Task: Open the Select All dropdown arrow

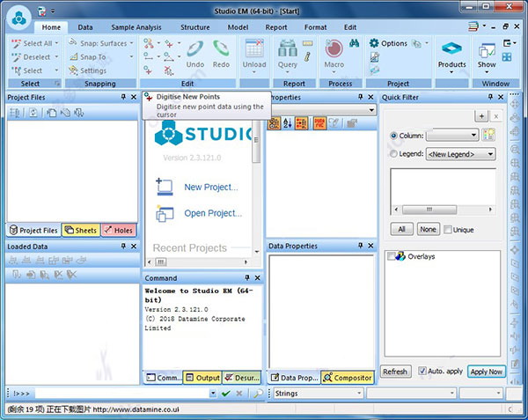Action: (56, 43)
